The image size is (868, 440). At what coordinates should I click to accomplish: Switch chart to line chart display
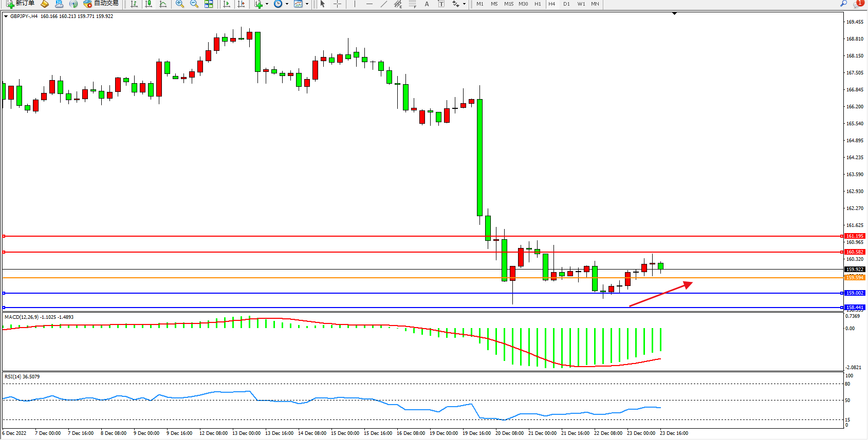(x=163, y=4)
